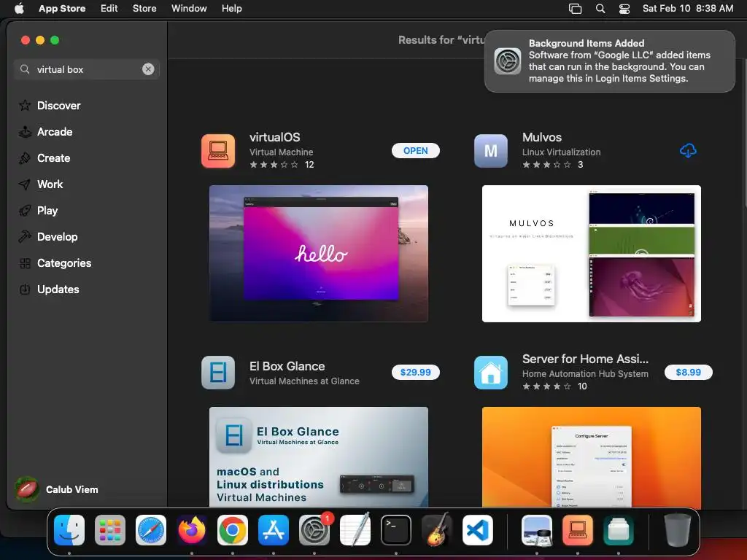Open virtualOS from the Dock
Screen dimensions: 747x560
pos(578,530)
